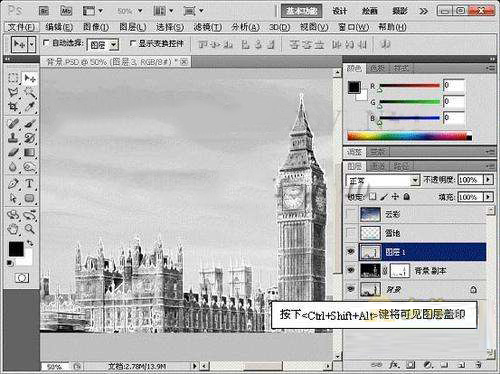
Task: Toggle lock transparent pixels
Action: [x=373, y=197]
